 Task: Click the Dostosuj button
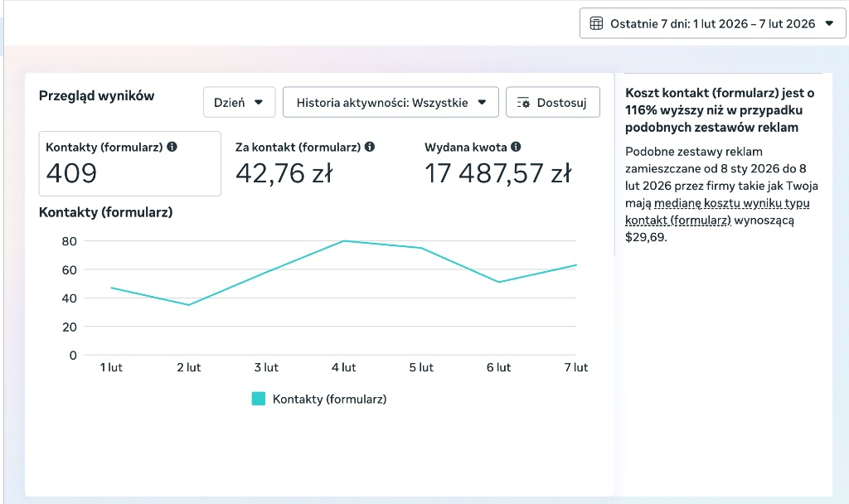pos(553,102)
